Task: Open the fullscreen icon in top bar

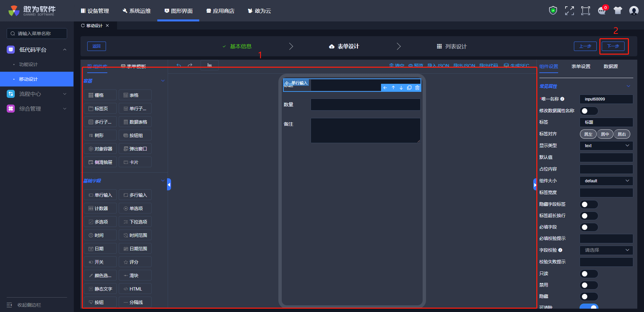Action: (569, 11)
